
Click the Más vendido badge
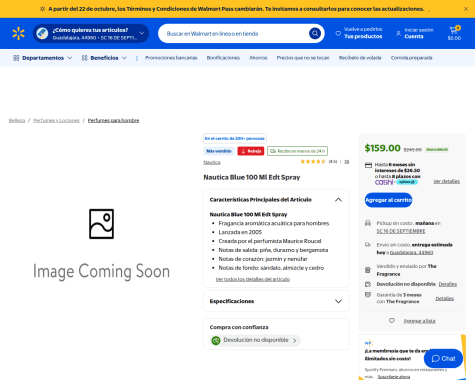tap(219, 151)
